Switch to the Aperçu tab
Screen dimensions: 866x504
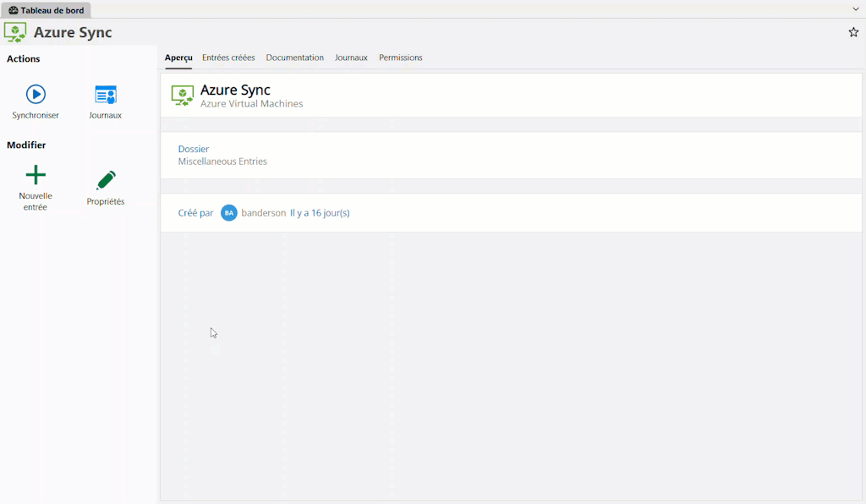(178, 58)
